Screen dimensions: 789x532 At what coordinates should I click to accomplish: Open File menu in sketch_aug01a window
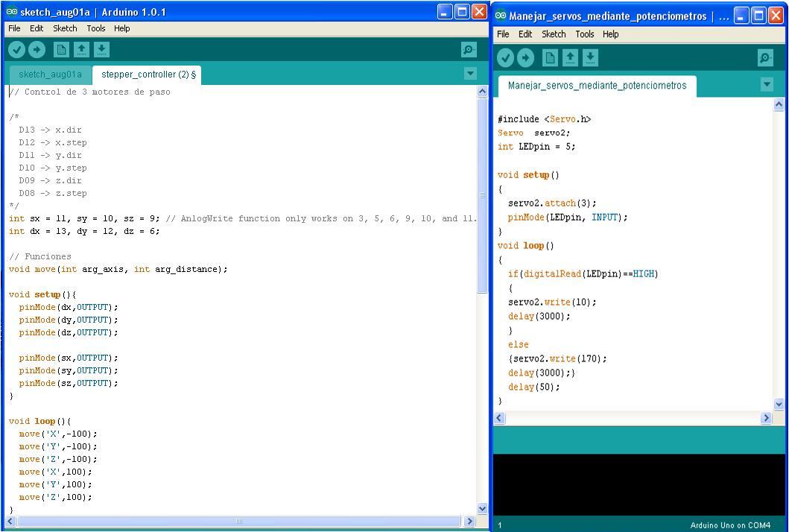(14, 28)
